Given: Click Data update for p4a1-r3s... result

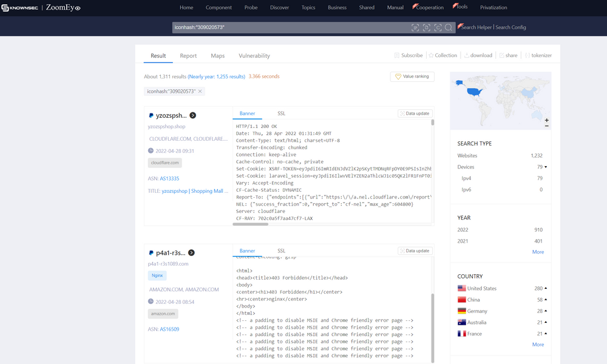Looking at the screenshot, I should (415, 251).
